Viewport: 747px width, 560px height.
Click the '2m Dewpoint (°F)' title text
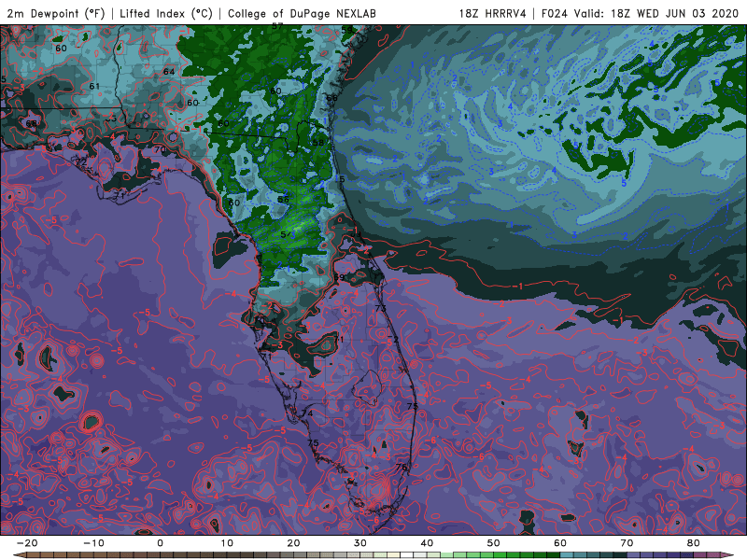[55, 13]
